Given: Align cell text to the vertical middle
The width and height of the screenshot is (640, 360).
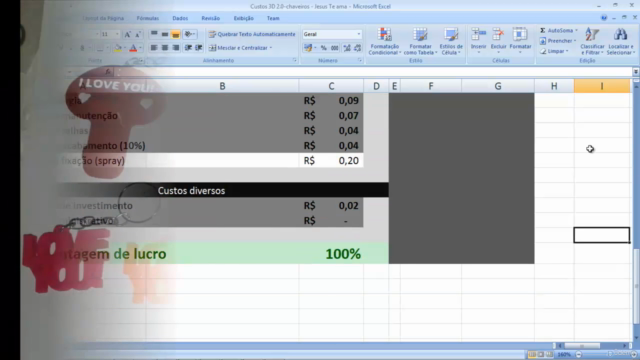Looking at the screenshot, I should [165, 34].
